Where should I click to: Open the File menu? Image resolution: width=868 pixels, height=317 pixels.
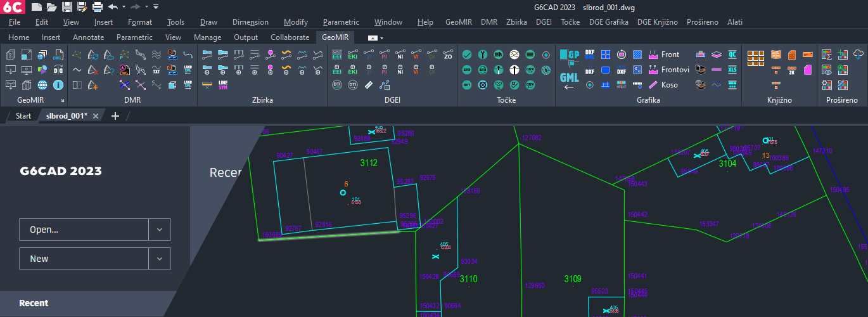pos(15,22)
